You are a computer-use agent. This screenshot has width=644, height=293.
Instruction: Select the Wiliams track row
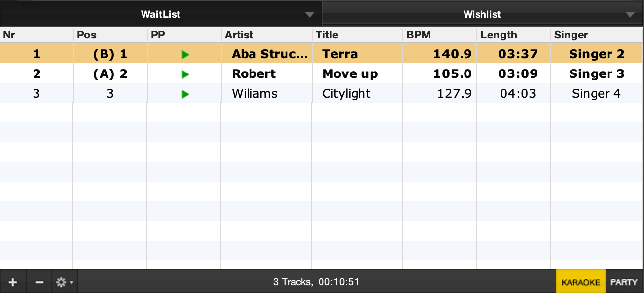pyautogui.click(x=254, y=94)
